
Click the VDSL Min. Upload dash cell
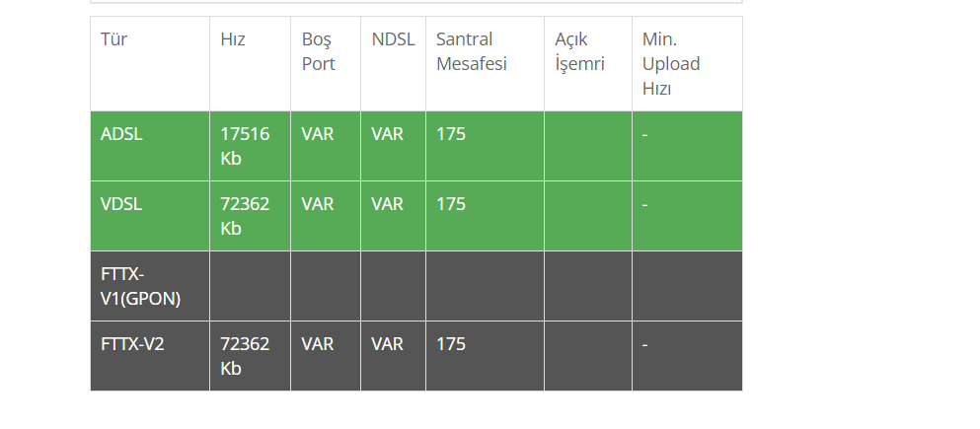point(687,216)
